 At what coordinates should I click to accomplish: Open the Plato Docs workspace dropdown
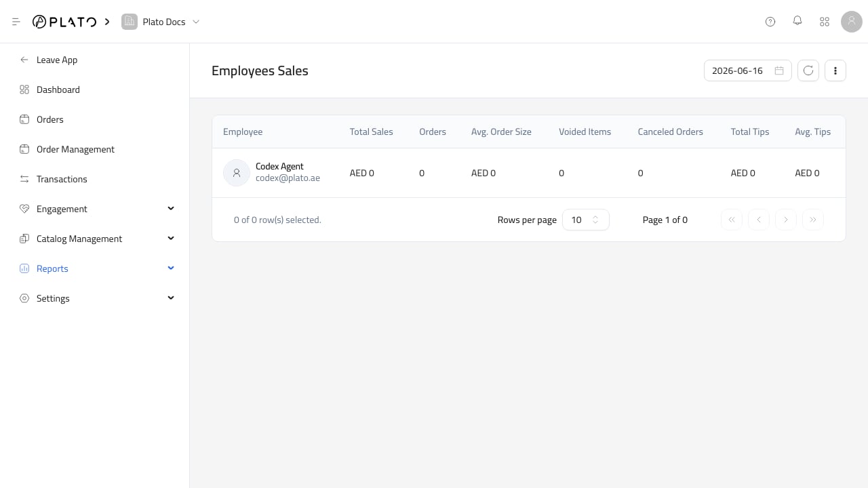click(x=161, y=22)
